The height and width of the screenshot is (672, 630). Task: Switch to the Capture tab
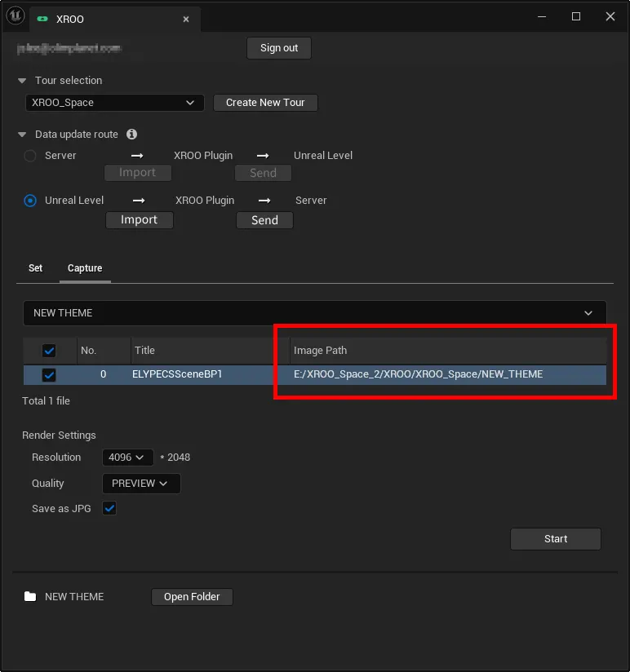pyautogui.click(x=85, y=268)
